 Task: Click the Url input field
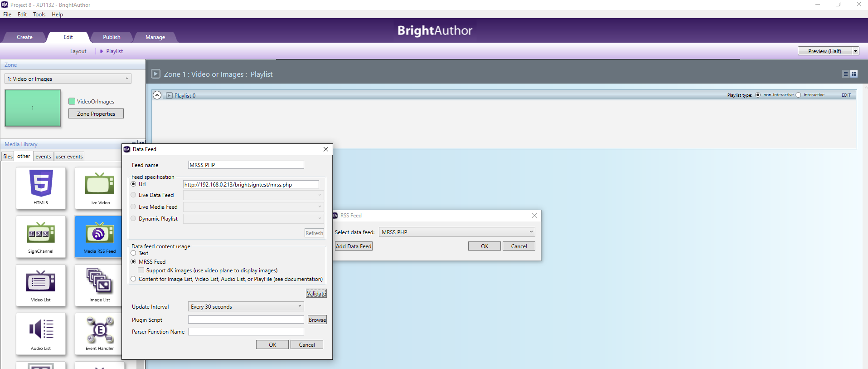pos(251,184)
